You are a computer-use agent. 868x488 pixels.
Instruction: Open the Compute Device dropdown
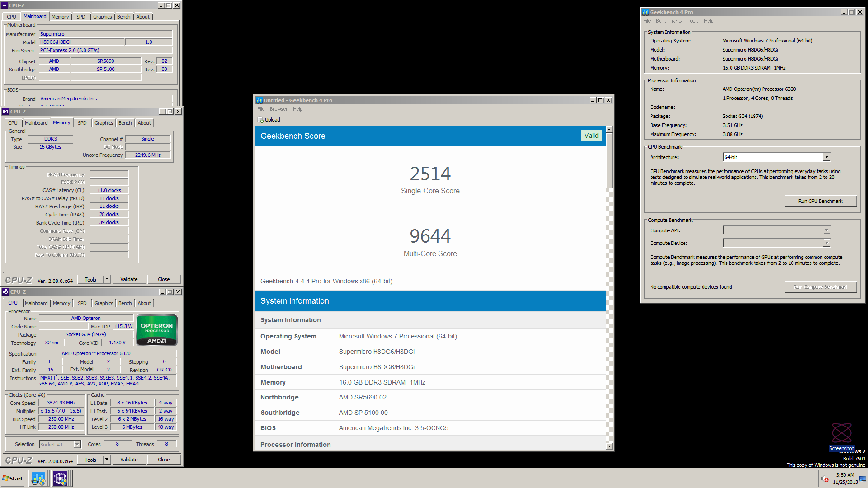click(x=826, y=243)
